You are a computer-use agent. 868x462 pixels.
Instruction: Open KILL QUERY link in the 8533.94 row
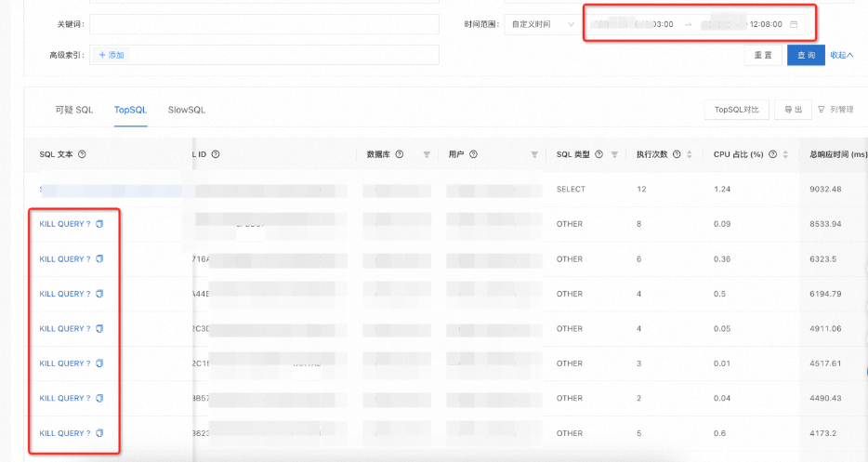[x=65, y=224]
